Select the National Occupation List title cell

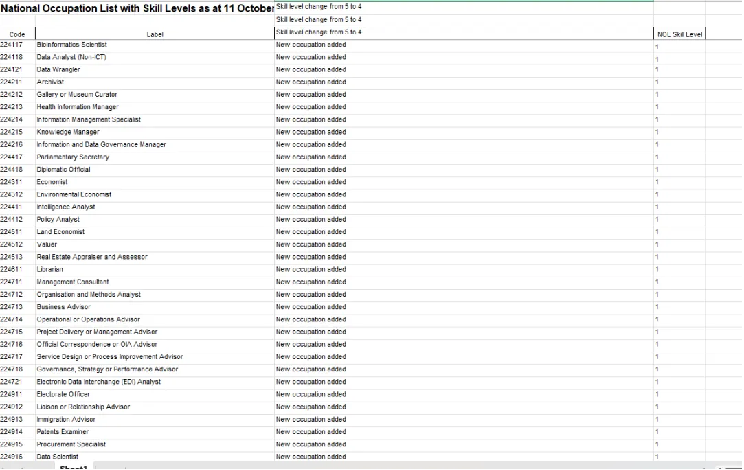[x=137, y=8]
